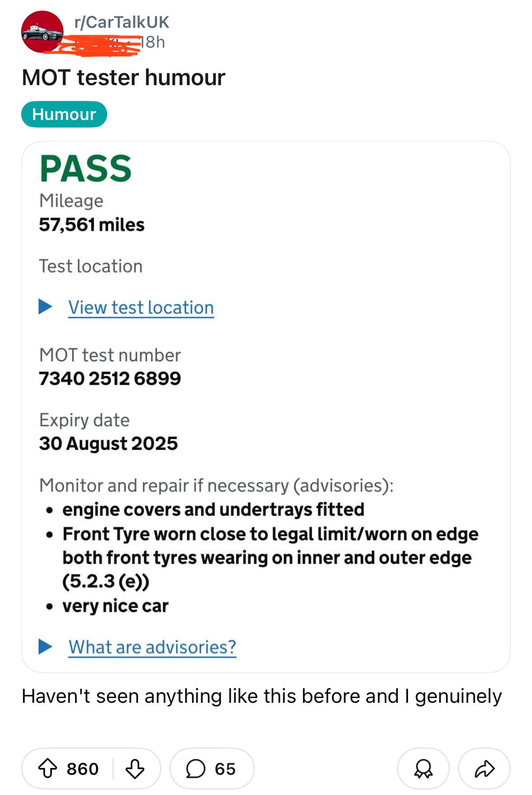Screen dimensions: 532x795
Task: Downvote the post with the down arrow
Action: click(135, 769)
